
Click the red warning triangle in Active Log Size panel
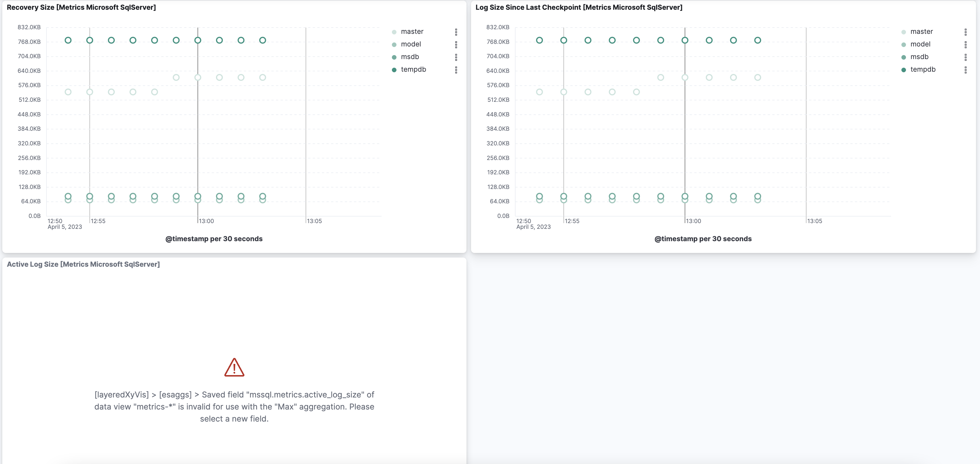pyautogui.click(x=234, y=366)
